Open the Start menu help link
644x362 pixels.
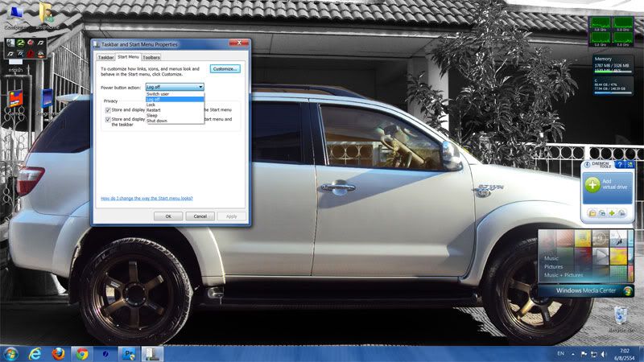(x=147, y=198)
